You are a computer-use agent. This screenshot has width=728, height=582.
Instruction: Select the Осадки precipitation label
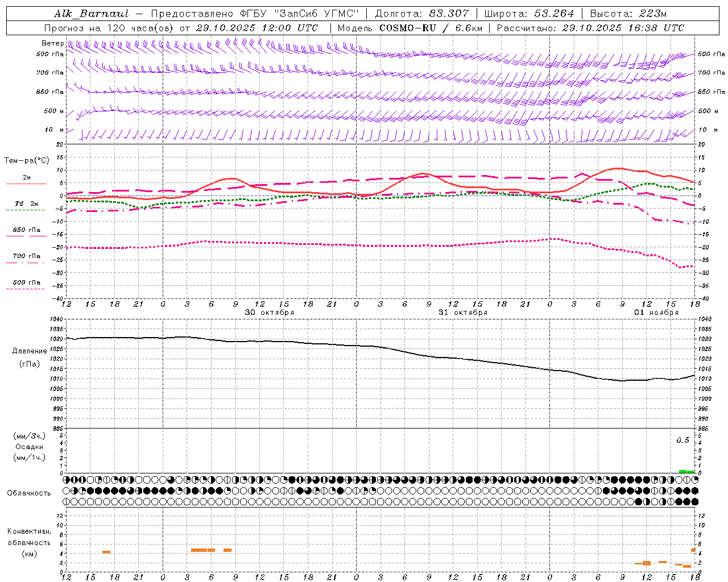(30, 447)
